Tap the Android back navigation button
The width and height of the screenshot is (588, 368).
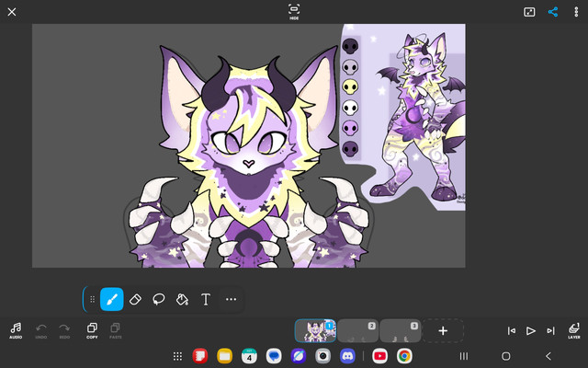pyautogui.click(x=548, y=356)
